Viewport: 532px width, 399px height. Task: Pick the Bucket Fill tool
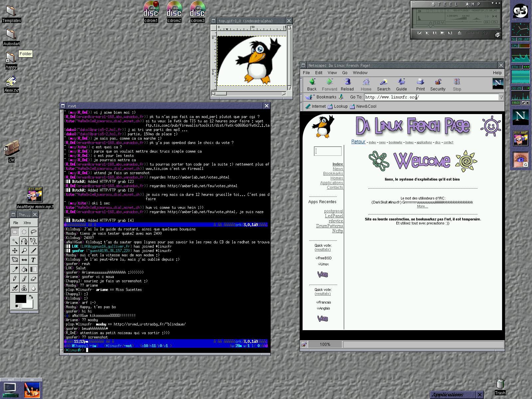pyautogui.click(x=24, y=269)
